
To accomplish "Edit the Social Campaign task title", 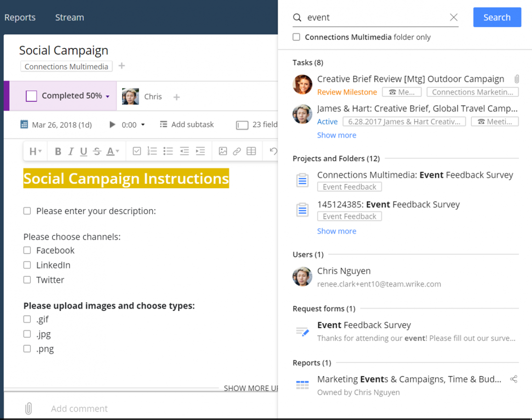I will pos(64,50).
